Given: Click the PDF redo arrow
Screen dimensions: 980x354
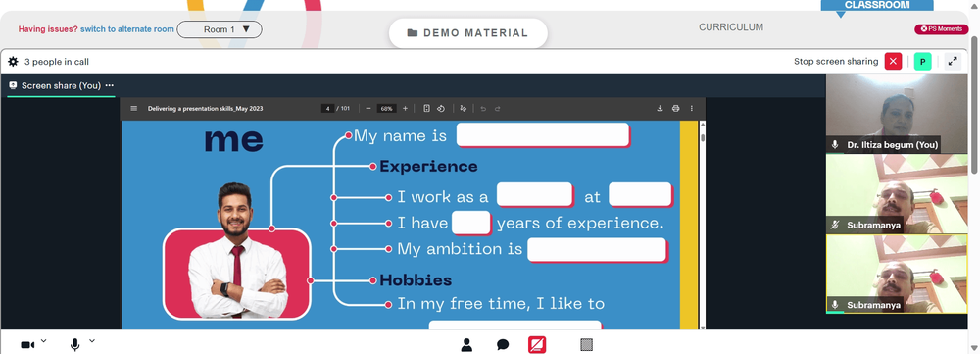Looking at the screenshot, I should point(498,108).
